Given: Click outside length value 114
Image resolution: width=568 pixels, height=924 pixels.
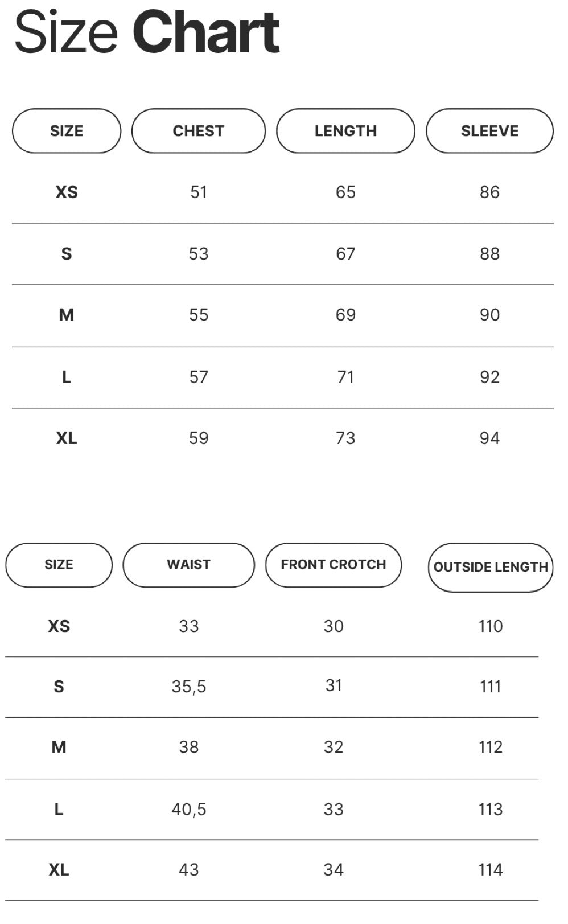Looking at the screenshot, I should (491, 870).
